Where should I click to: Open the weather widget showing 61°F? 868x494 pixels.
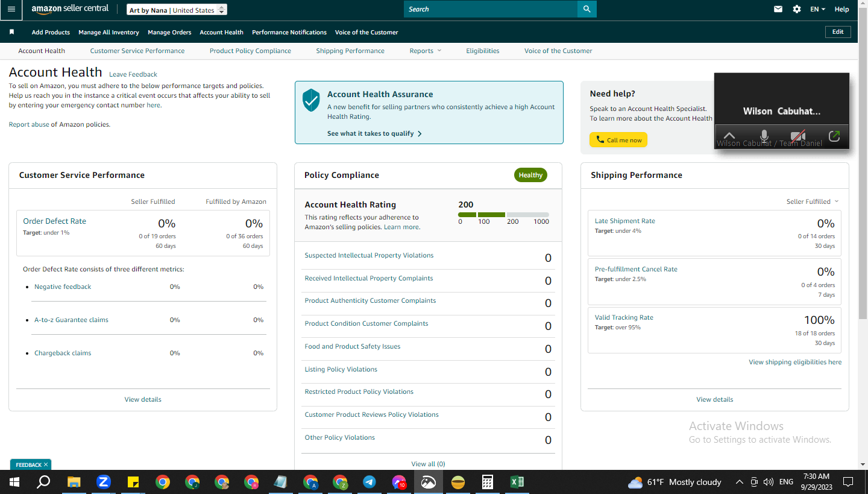675,482
